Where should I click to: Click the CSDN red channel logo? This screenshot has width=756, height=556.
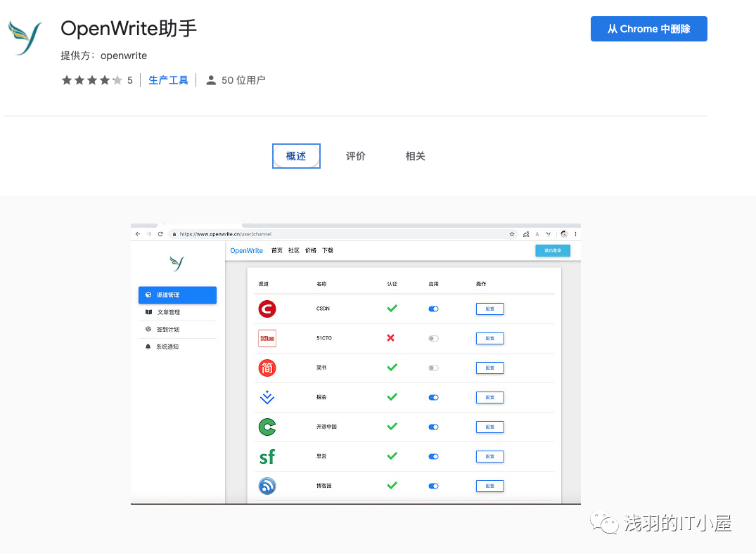pos(267,309)
